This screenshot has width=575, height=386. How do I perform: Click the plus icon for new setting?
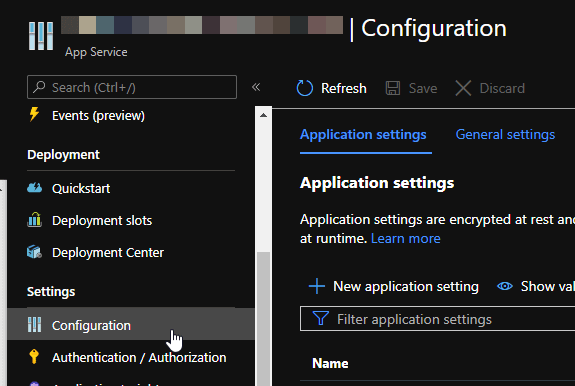point(317,286)
